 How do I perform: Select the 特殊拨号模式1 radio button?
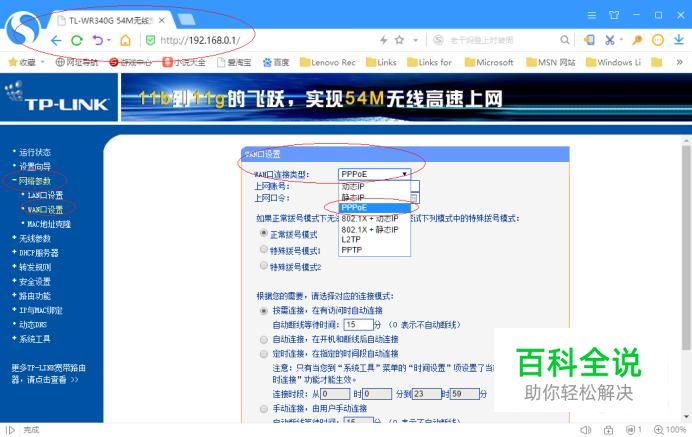coord(264,250)
